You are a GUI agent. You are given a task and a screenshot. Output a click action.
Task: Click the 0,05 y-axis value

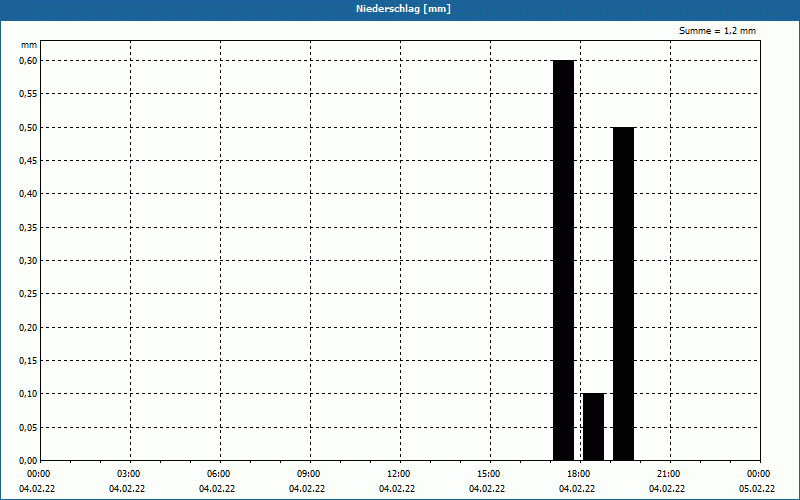(28, 428)
